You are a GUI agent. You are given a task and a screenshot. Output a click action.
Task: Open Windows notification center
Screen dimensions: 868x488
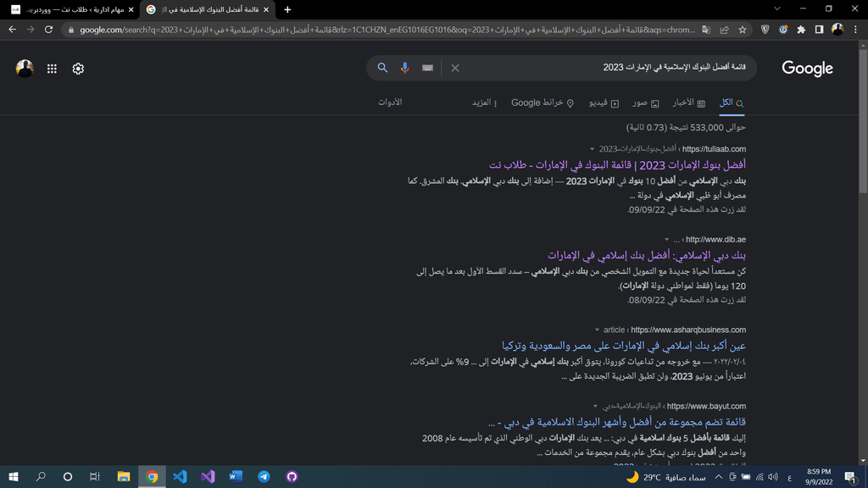click(851, 477)
